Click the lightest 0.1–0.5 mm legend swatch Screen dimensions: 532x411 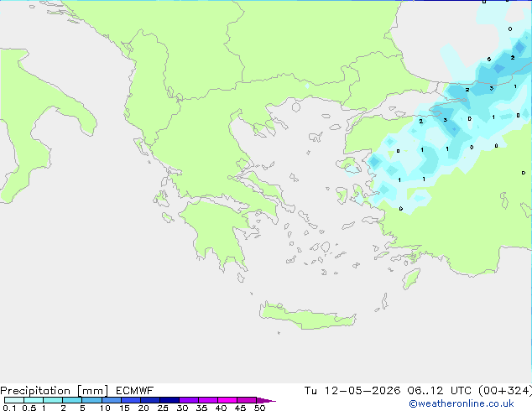(x=14, y=400)
